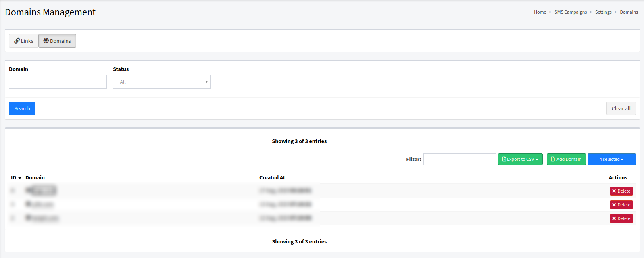Open the Domains tab
Screen dimensions: 644x258
57,41
